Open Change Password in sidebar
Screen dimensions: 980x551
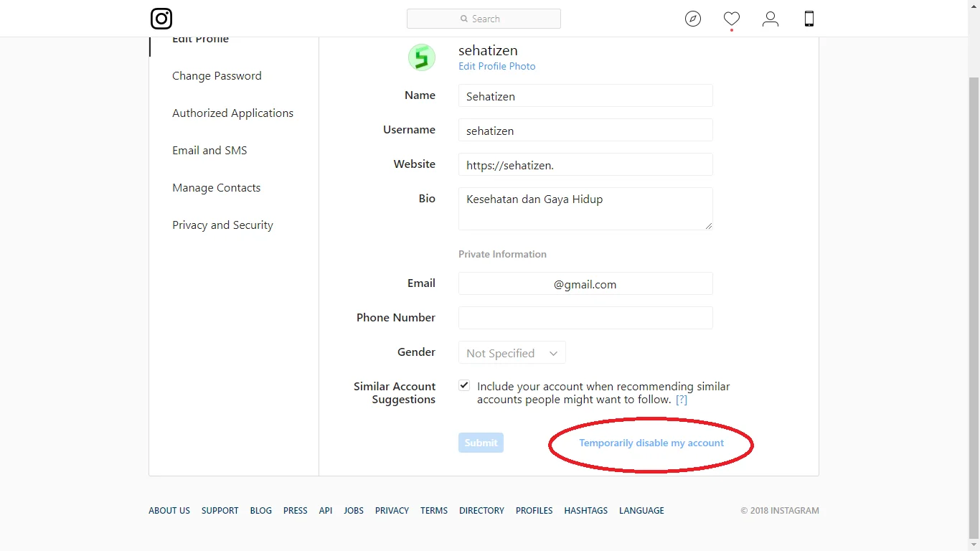point(217,76)
